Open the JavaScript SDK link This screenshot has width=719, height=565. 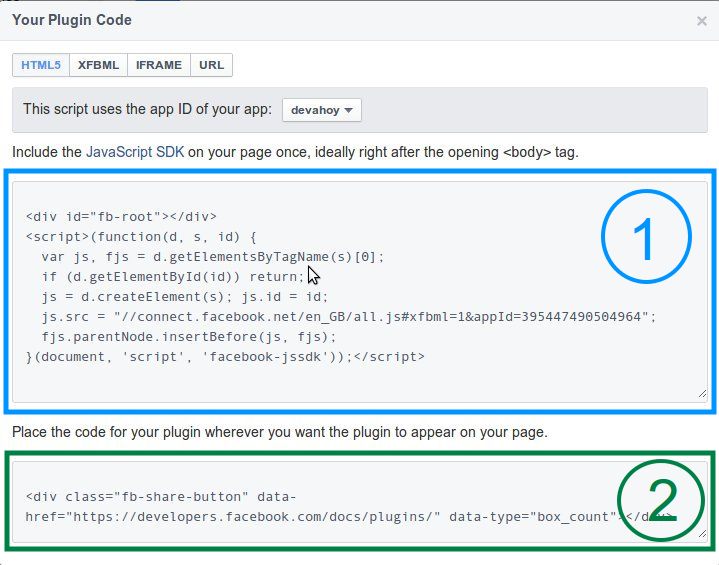pos(135,152)
